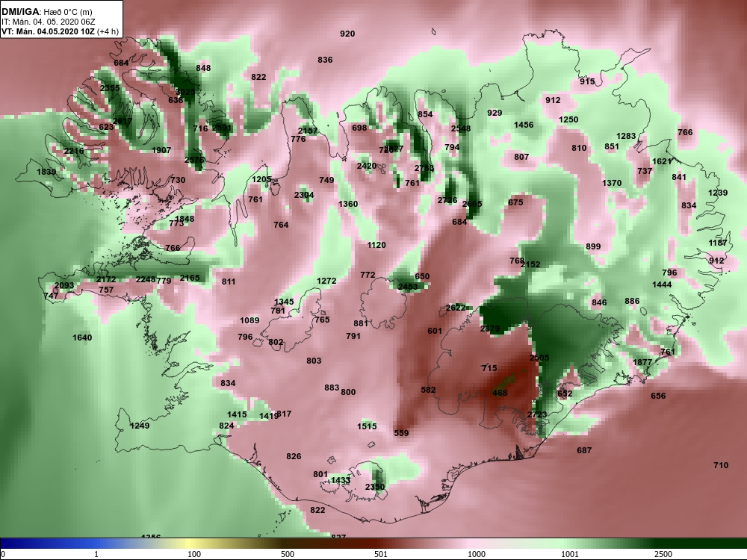
Task: Click the map title "DMI/IGA: Hæð 0°C (m)"
Action: coord(46,12)
